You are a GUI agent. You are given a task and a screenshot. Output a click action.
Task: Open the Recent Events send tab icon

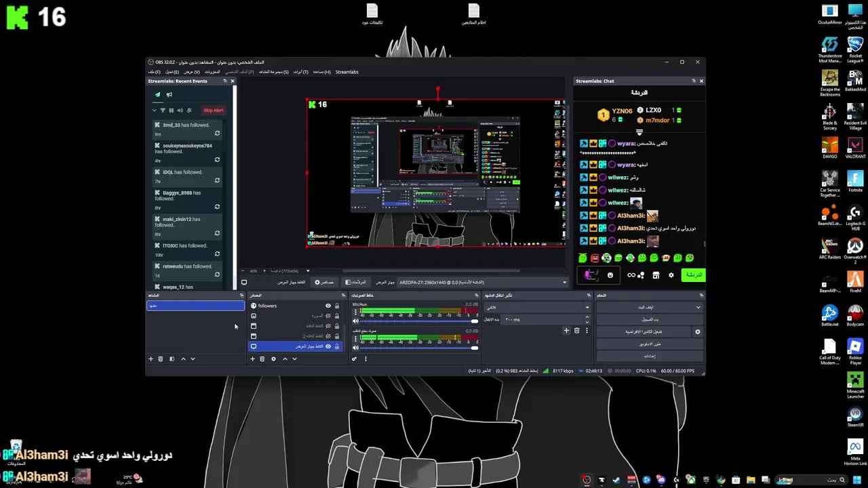pyautogui.click(x=157, y=95)
